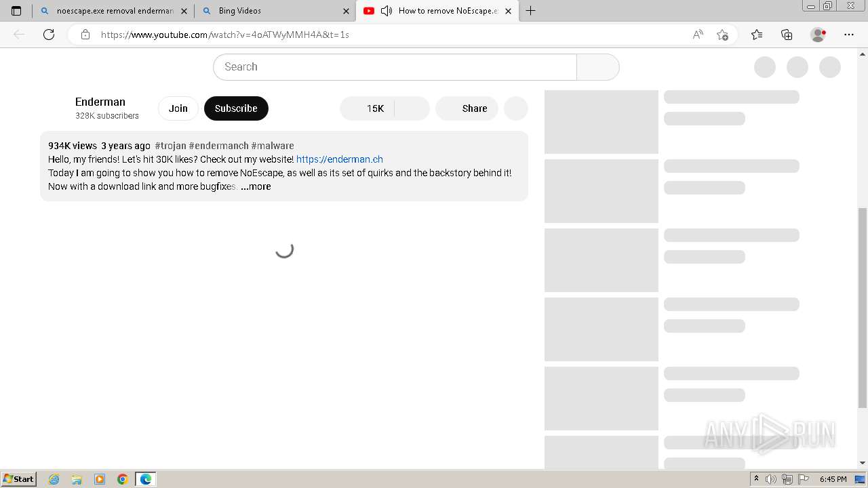Screen dimensions: 868x488
Task: Select the How to remove NoEscape tab
Action: 437,11
